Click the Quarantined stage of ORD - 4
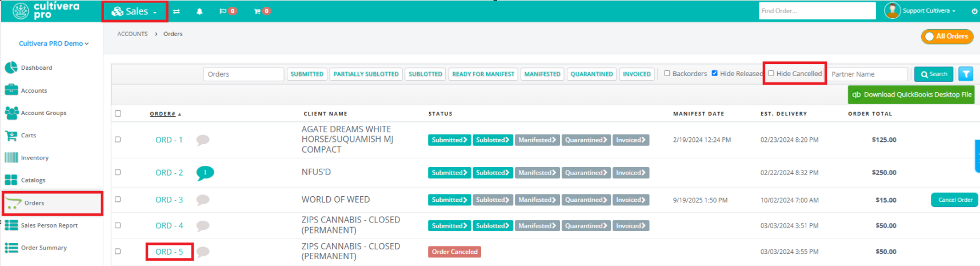The width and height of the screenshot is (980, 266). click(586, 226)
